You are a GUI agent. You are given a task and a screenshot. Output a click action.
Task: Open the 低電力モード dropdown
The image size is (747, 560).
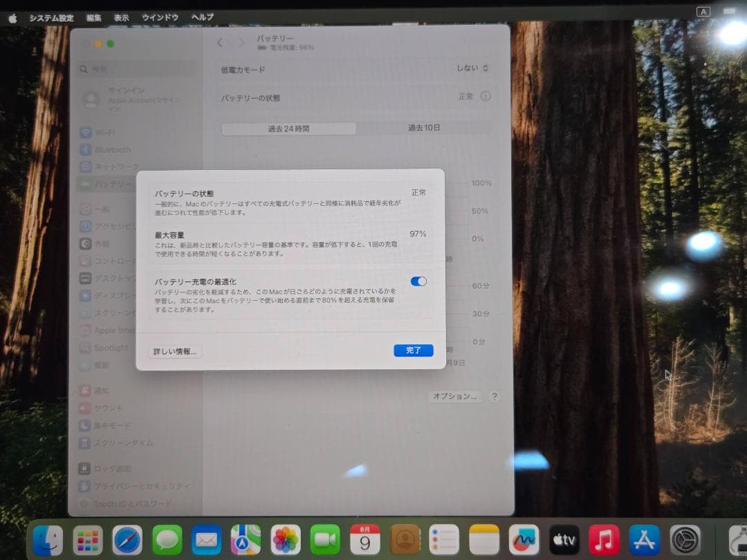(x=470, y=68)
